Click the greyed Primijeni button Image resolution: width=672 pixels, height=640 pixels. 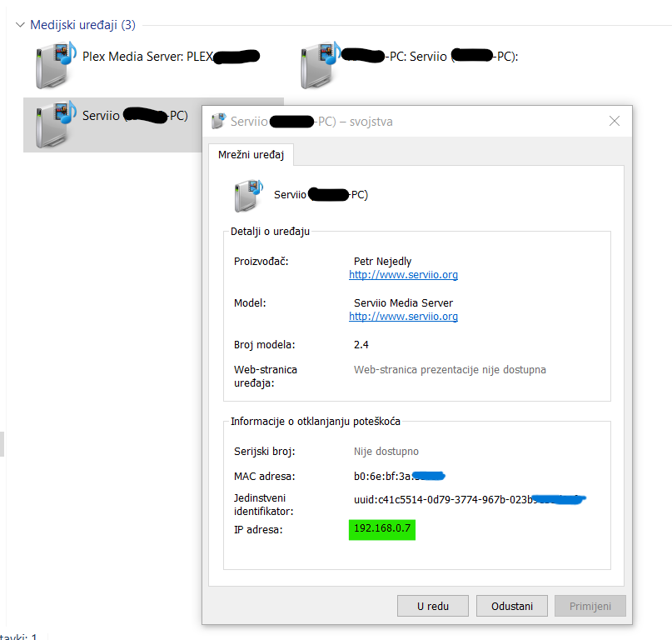click(590, 606)
